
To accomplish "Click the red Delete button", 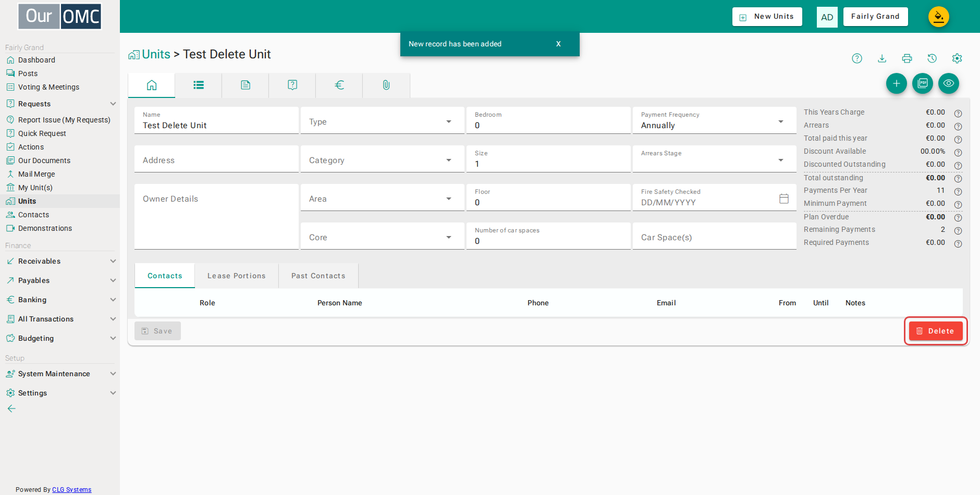I will tap(936, 331).
